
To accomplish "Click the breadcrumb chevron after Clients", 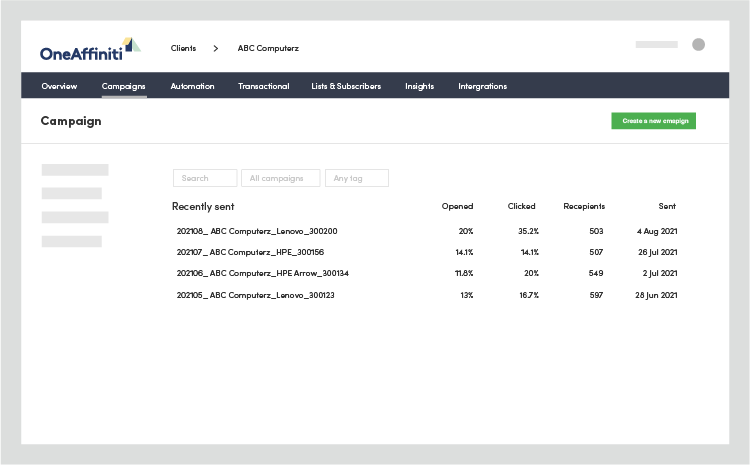I will coord(216,48).
